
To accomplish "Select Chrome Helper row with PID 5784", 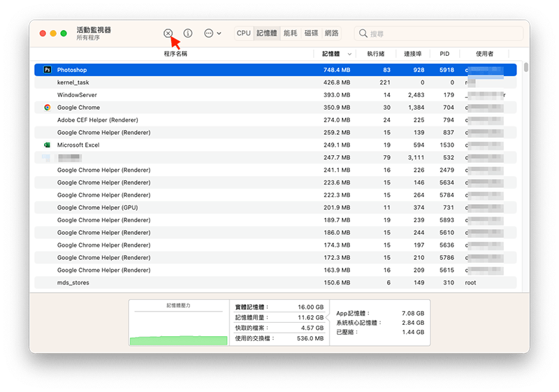I will (275, 195).
